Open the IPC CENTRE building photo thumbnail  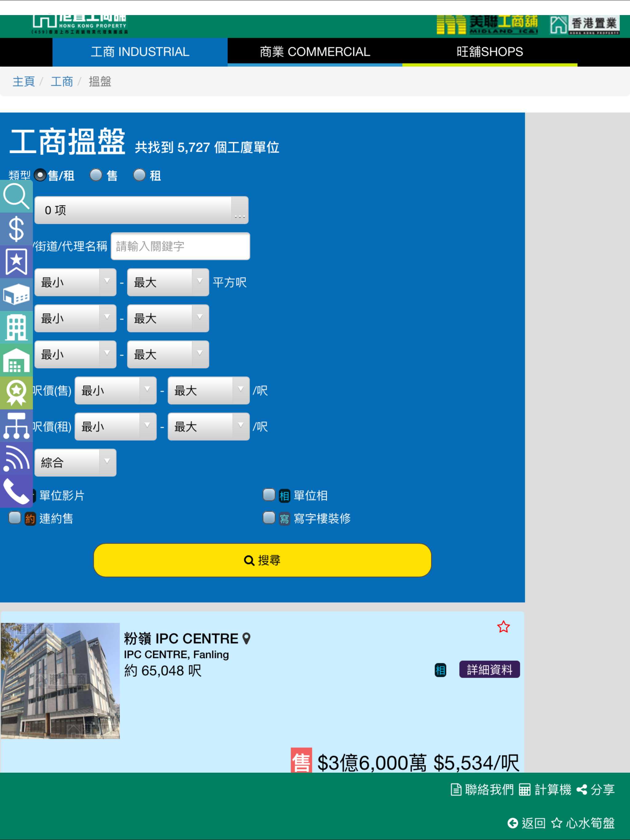tap(60, 680)
